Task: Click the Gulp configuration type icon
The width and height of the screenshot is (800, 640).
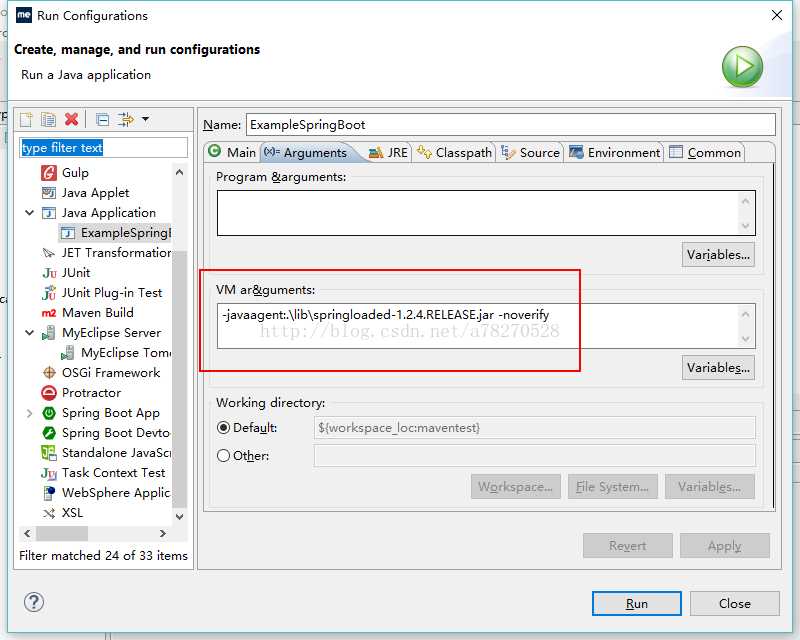Action: click(49, 173)
